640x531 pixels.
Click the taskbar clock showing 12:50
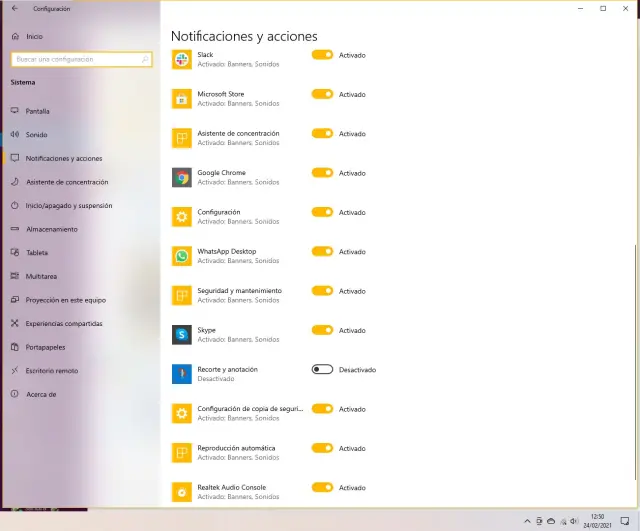pos(597,520)
